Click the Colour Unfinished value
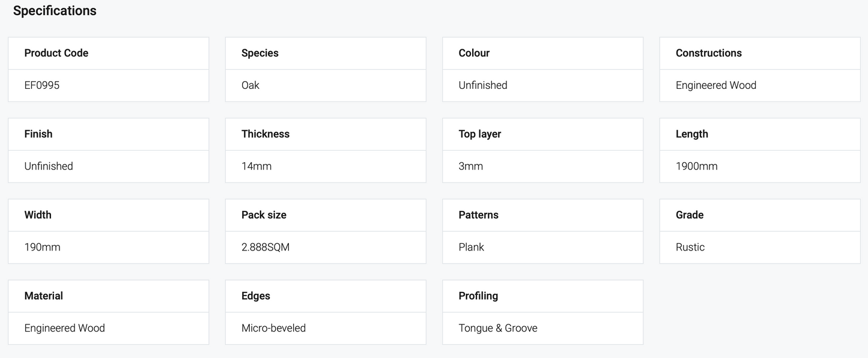The height and width of the screenshot is (358, 868). coord(483,85)
